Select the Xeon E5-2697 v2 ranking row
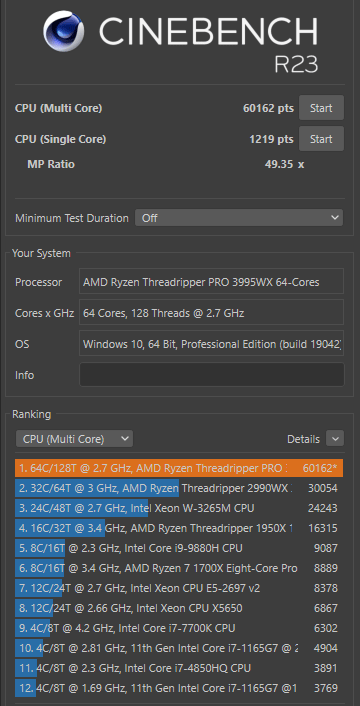This screenshot has height=706, width=360. click(179, 588)
